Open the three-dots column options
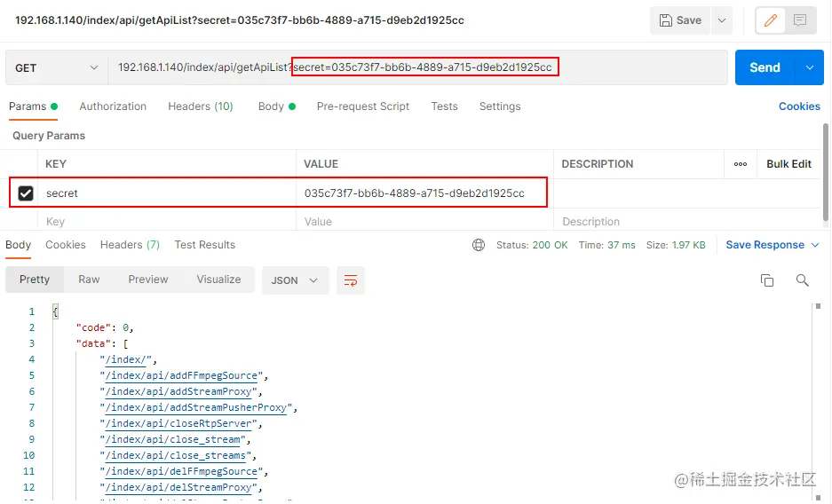This screenshot has width=832, height=504. (x=741, y=164)
